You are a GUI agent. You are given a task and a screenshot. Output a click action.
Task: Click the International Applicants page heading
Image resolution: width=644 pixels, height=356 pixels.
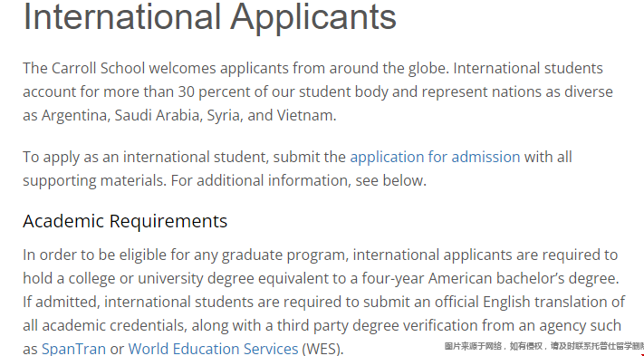click(209, 17)
